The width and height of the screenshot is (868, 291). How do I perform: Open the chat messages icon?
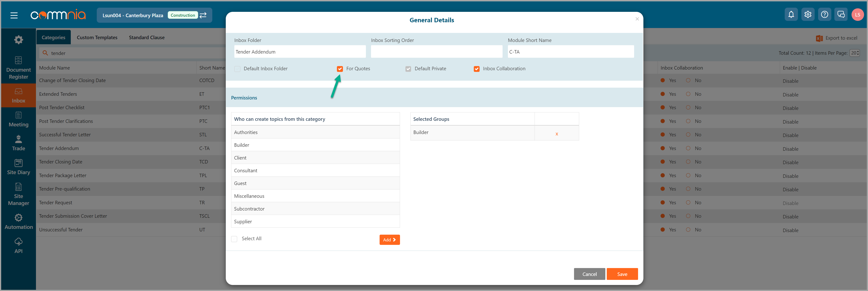tap(841, 14)
